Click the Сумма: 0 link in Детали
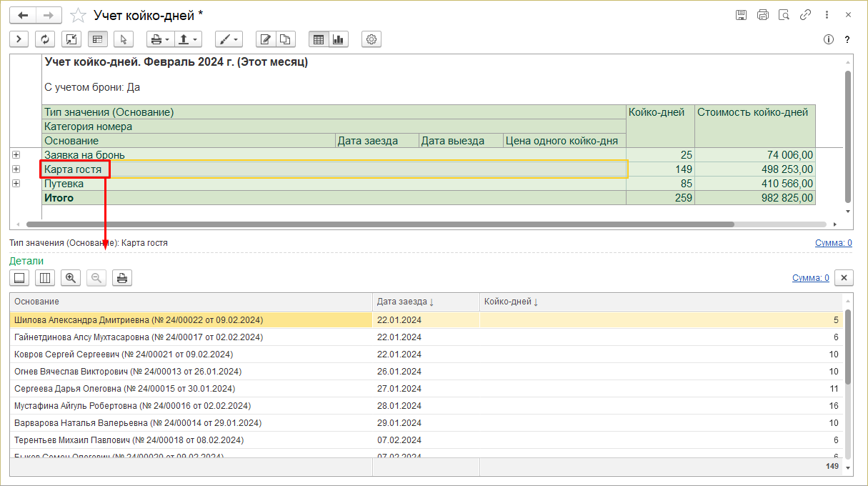Screen dimensions: 868x486 tap(810, 278)
